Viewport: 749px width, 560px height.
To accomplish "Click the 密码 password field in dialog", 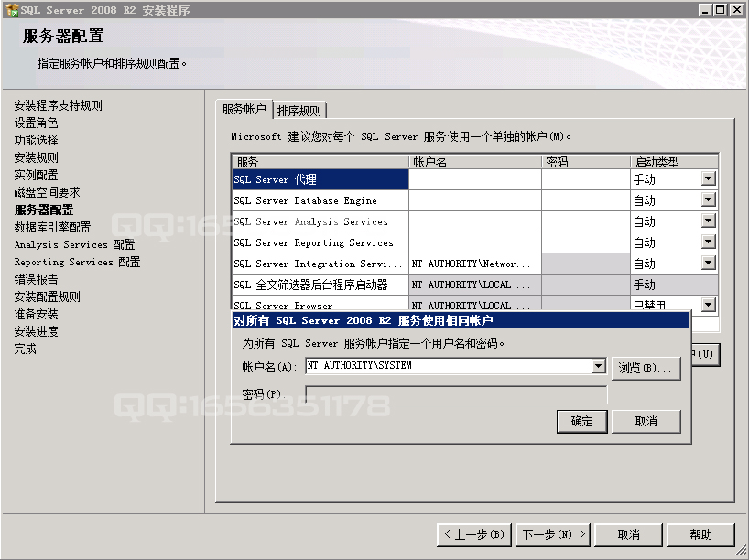I will tap(456, 394).
